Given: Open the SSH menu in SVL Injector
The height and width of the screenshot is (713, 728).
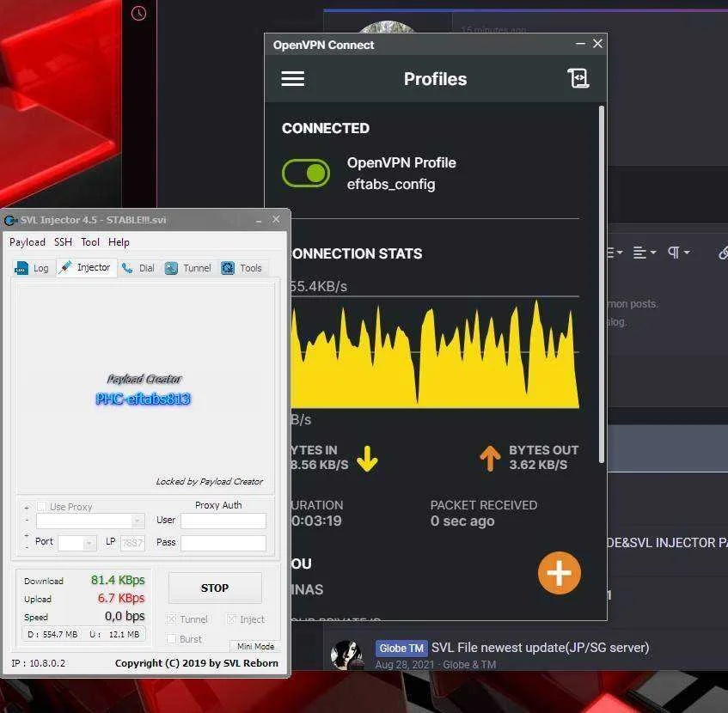Looking at the screenshot, I should (x=63, y=242).
